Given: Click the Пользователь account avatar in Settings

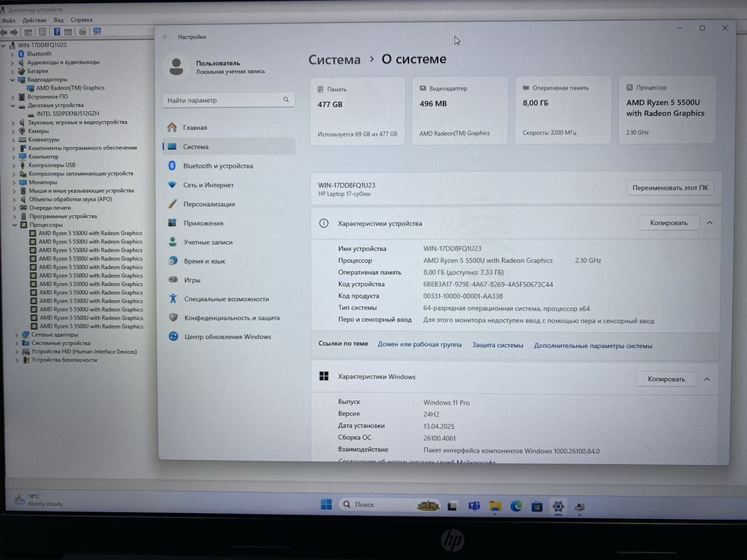Looking at the screenshot, I should [x=176, y=67].
